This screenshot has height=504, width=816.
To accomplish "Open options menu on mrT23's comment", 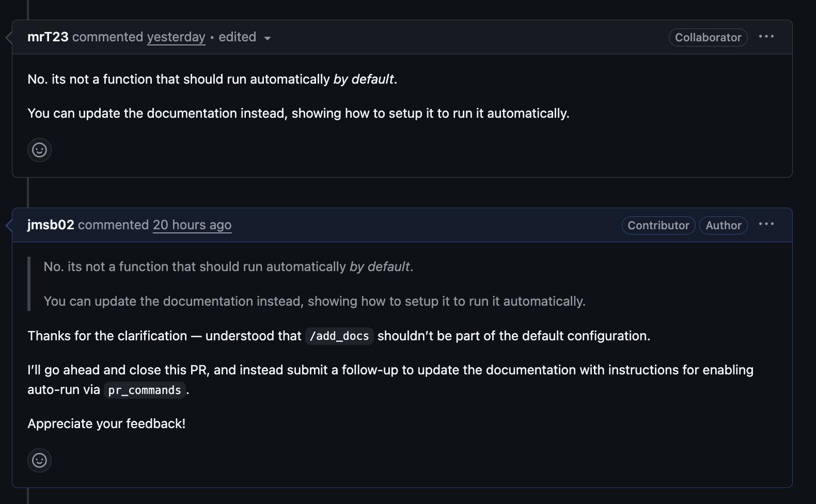I will click(x=766, y=37).
